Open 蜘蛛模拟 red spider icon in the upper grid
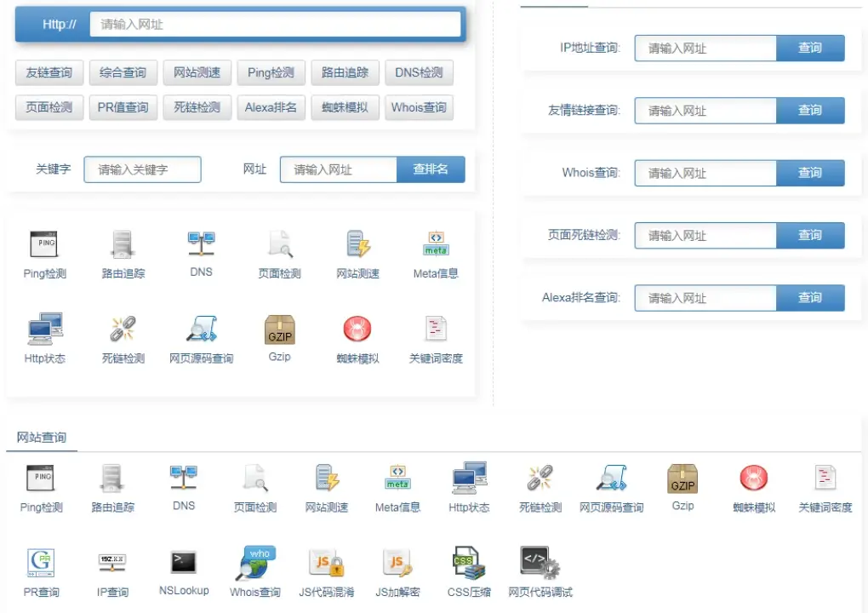The image size is (868, 613). point(357,329)
